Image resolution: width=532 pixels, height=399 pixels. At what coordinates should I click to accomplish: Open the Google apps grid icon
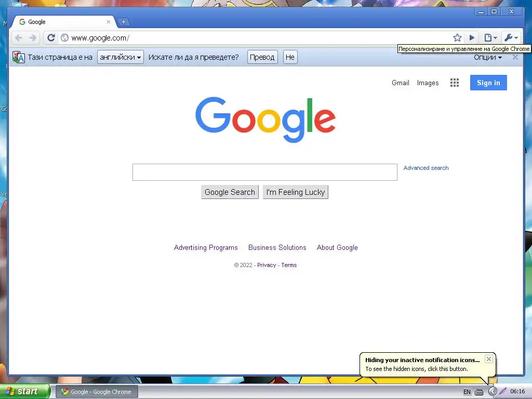click(454, 83)
